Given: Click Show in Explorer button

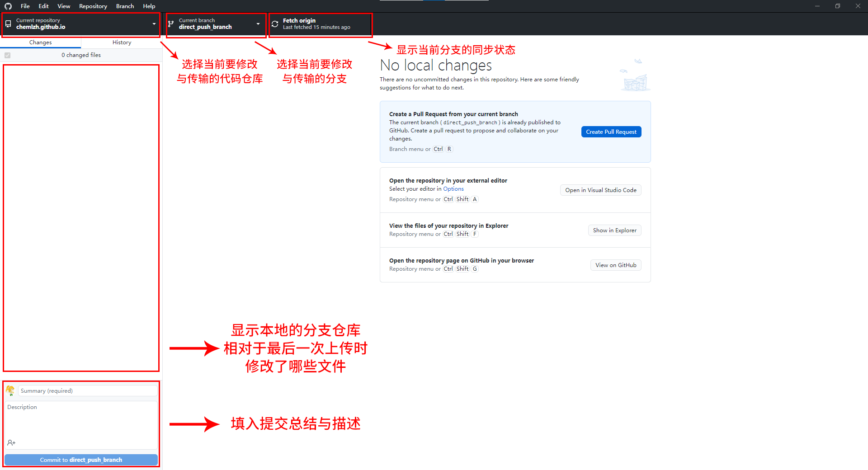Looking at the screenshot, I should (615, 230).
